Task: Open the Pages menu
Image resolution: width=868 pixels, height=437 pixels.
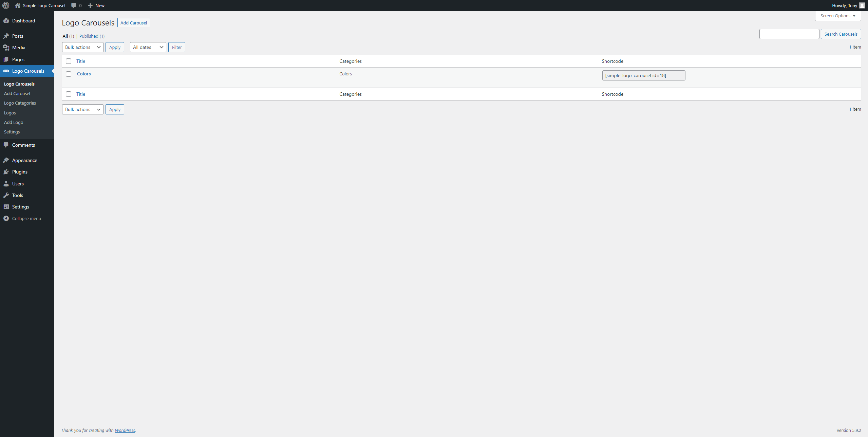Action: (x=27, y=59)
